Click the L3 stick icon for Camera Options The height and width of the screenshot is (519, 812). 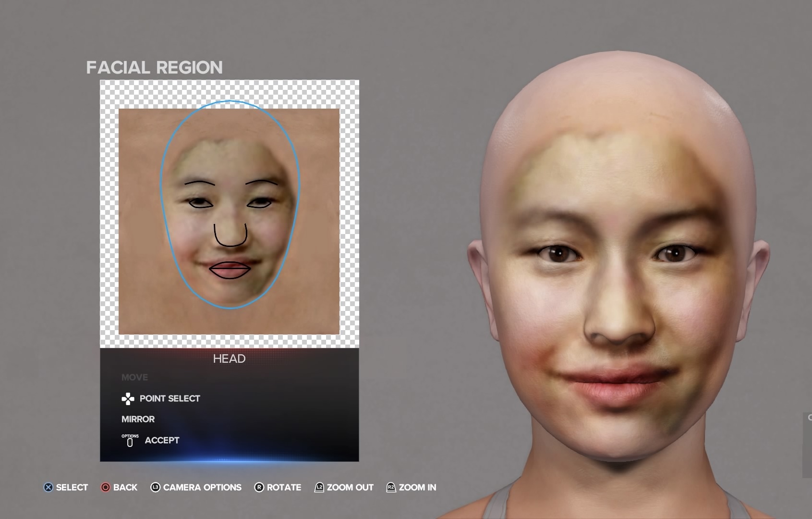tap(155, 487)
